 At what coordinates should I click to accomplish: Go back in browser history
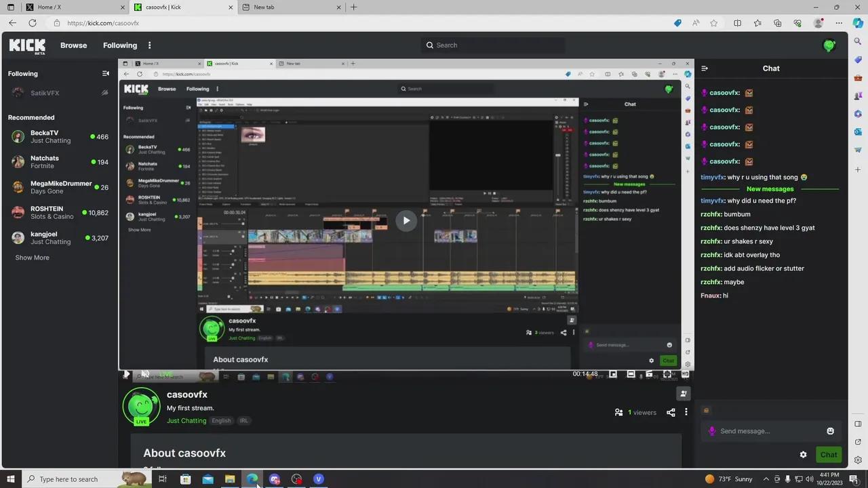(12, 23)
